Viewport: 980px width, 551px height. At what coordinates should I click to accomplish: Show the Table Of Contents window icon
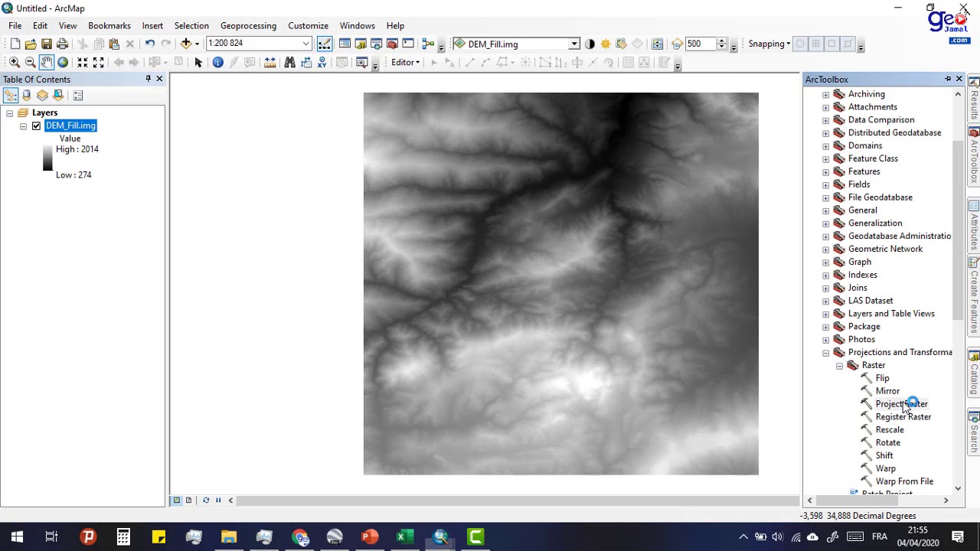pyautogui.click(x=345, y=44)
